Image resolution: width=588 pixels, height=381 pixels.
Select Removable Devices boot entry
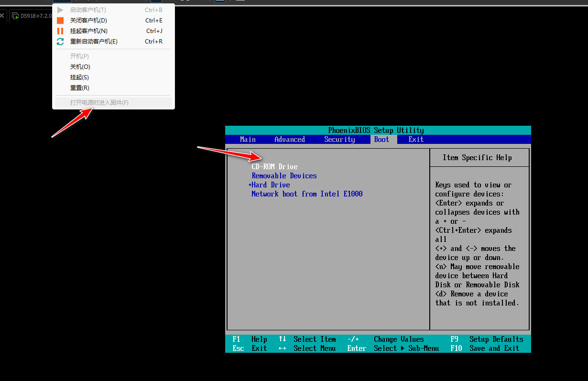click(284, 176)
